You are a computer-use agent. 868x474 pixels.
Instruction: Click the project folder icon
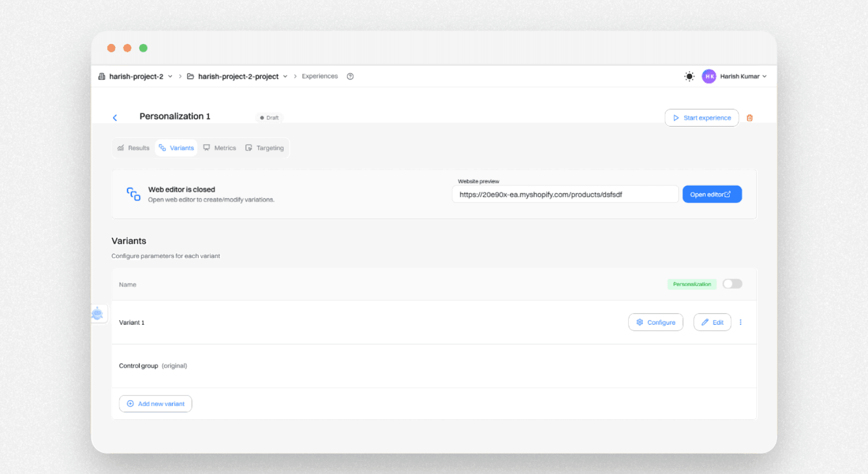pyautogui.click(x=190, y=77)
